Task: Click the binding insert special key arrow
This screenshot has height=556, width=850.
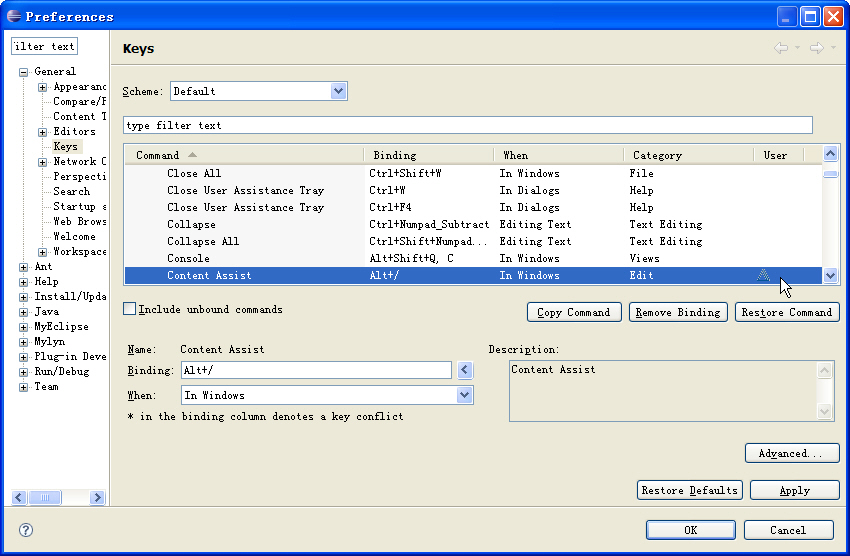Action: tap(465, 370)
